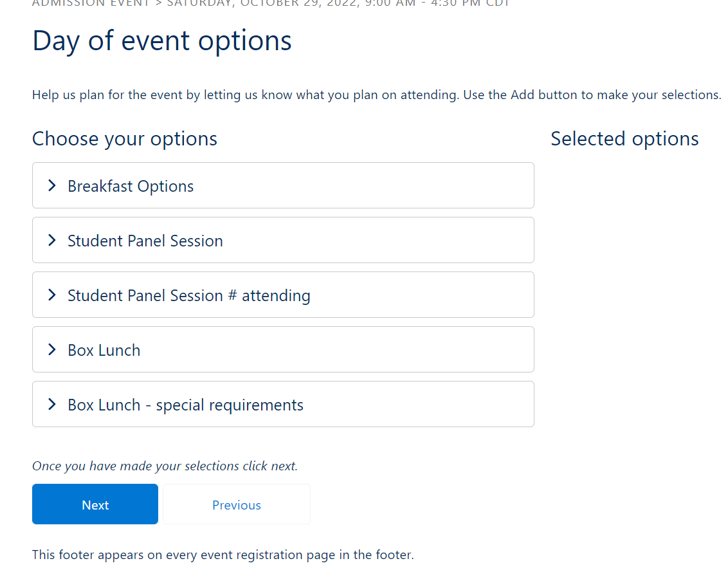Click the Admission Event date breadcrumb text

271,3
